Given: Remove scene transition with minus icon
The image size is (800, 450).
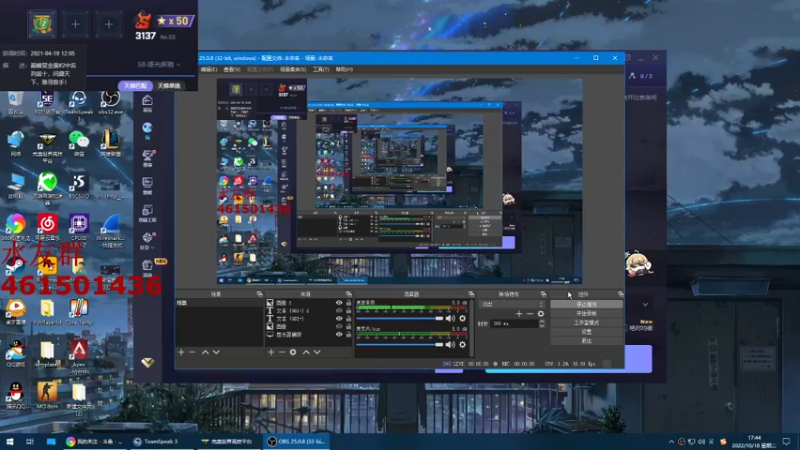Looking at the screenshot, I should 530,314.
